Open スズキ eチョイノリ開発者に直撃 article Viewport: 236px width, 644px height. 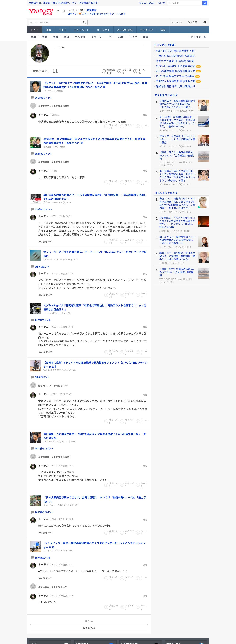[x=95, y=307]
